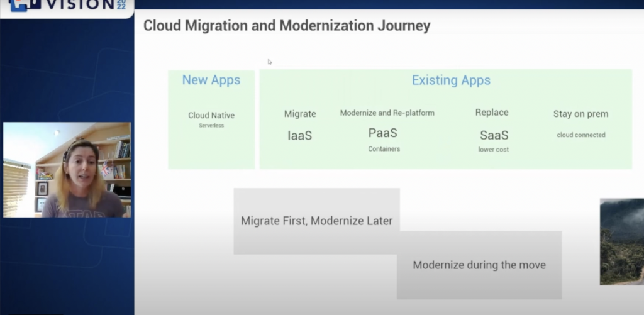Click the slide title Cloud Migration and Modernization Journey
The image size is (644, 315).
tap(287, 26)
